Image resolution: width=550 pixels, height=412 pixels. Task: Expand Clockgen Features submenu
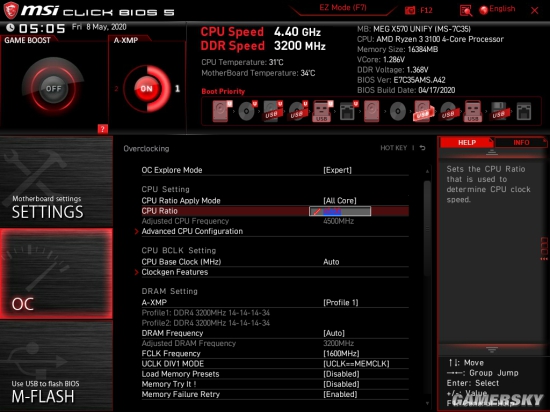click(175, 272)
